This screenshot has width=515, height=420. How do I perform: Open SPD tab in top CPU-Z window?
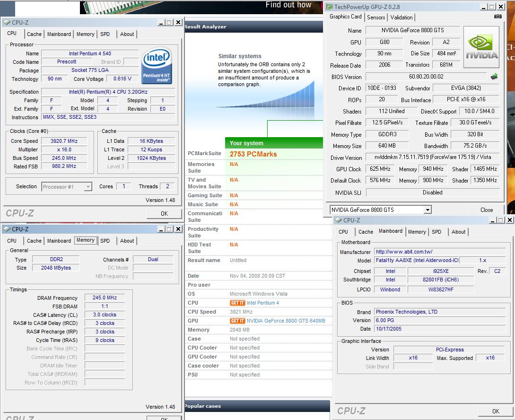tap(105, 34)
